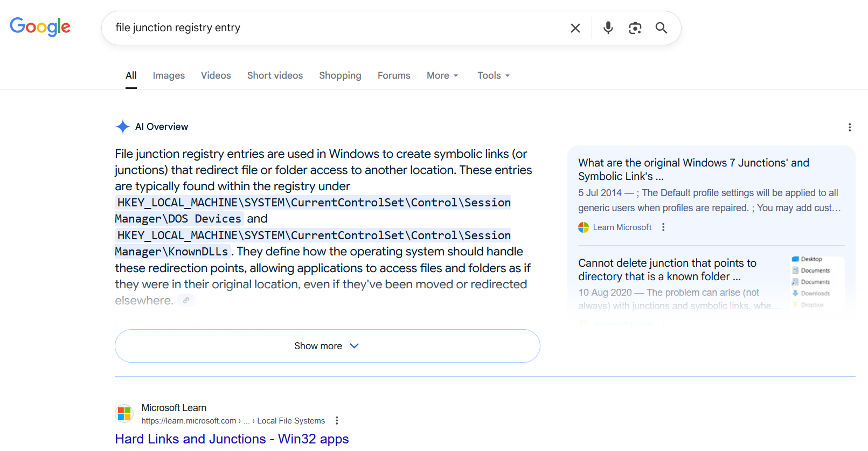The height and width of the screenshot is (451, 868).
Task: Click the Google logo
Action: tap(40, 26)
